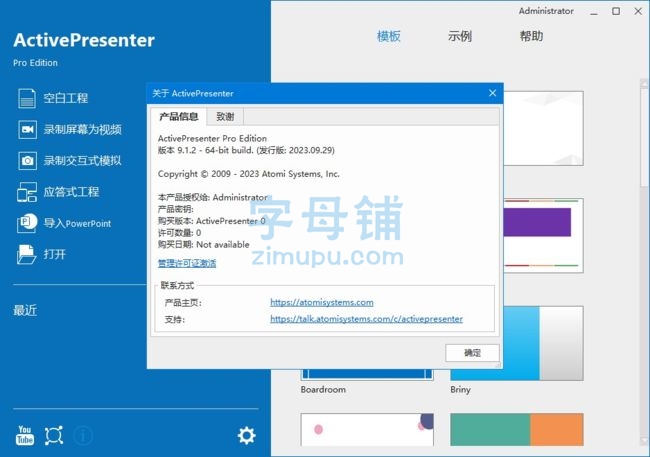
Task: Click the templates list vertical scrollbar
Action: tap(644, 262)
